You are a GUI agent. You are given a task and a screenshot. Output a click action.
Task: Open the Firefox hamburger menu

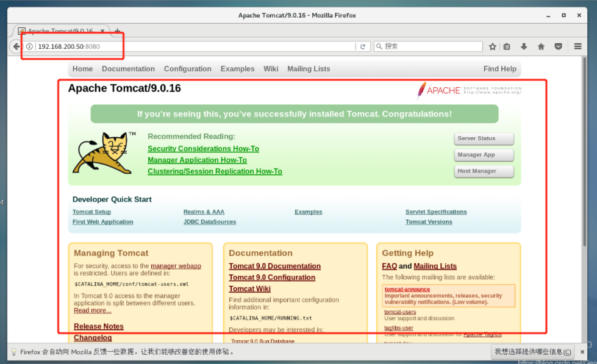(577, 46)
